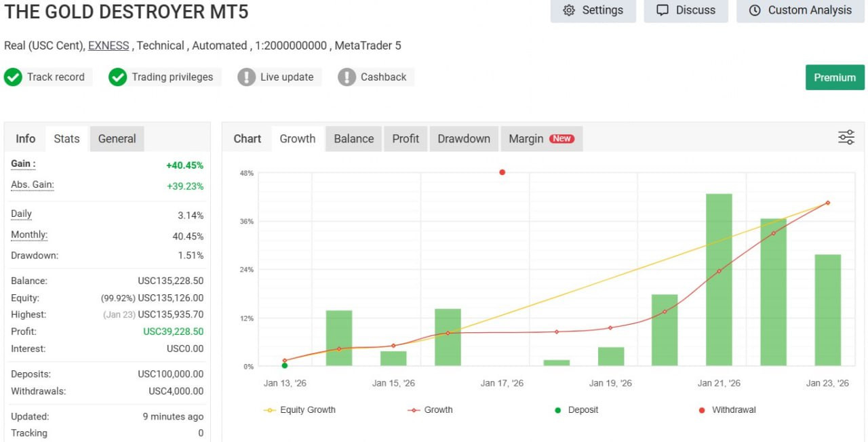Screen dimensions: 868x442
Task: Toggle the Growth series in legend
Action: click(430, 410)
